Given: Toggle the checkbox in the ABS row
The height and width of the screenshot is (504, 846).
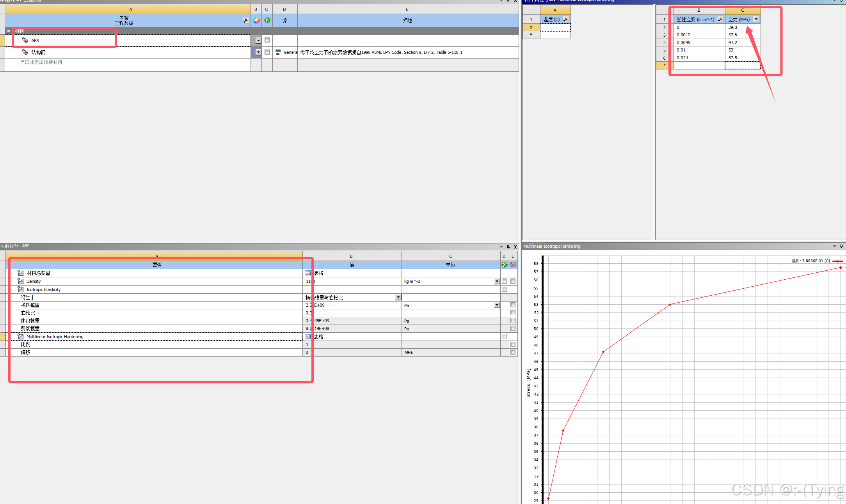Looking at the screenshot, I should pyautogui.click(x=267, y=40).
